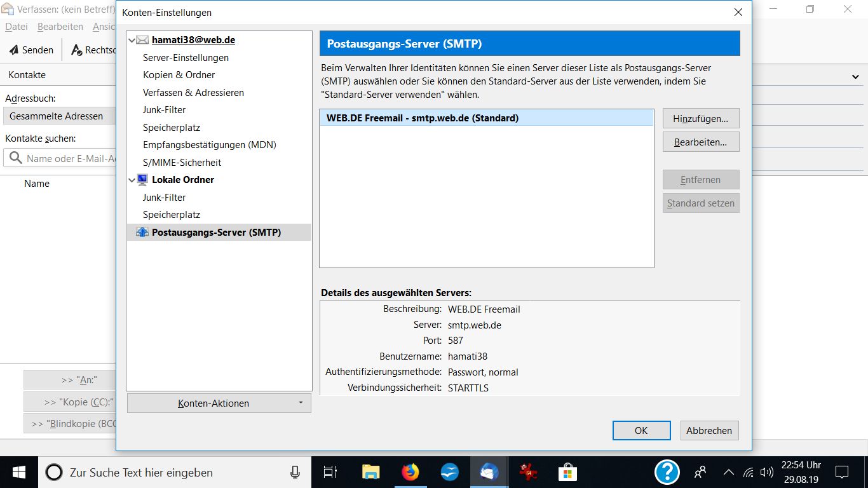Open the Datei menu in compose window
This screenshot has width=868, height=488.
(x=17, y=27)
